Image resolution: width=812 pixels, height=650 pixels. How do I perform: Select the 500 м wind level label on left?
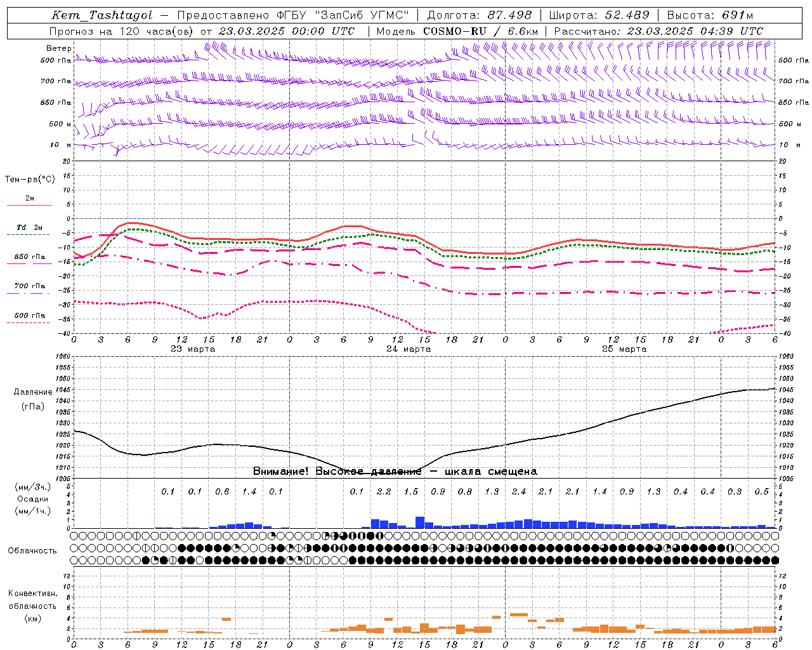(60, 124)
